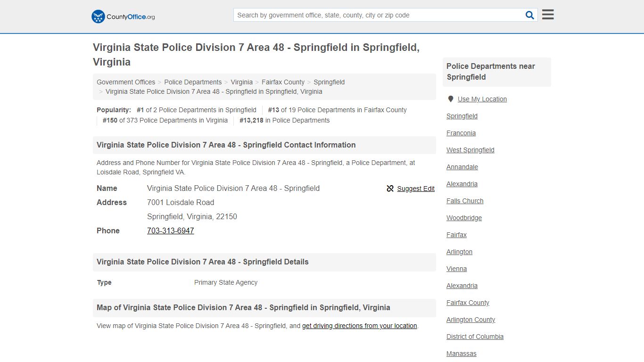
Task: Open Annandale link in sidebar
Action: [x=462, y=167]
